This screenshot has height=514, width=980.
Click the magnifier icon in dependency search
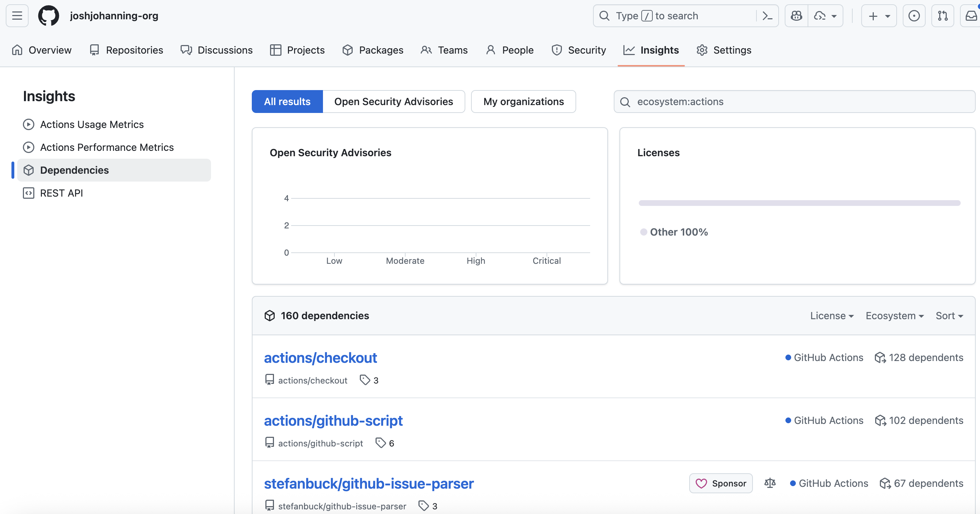click(625, 102)
